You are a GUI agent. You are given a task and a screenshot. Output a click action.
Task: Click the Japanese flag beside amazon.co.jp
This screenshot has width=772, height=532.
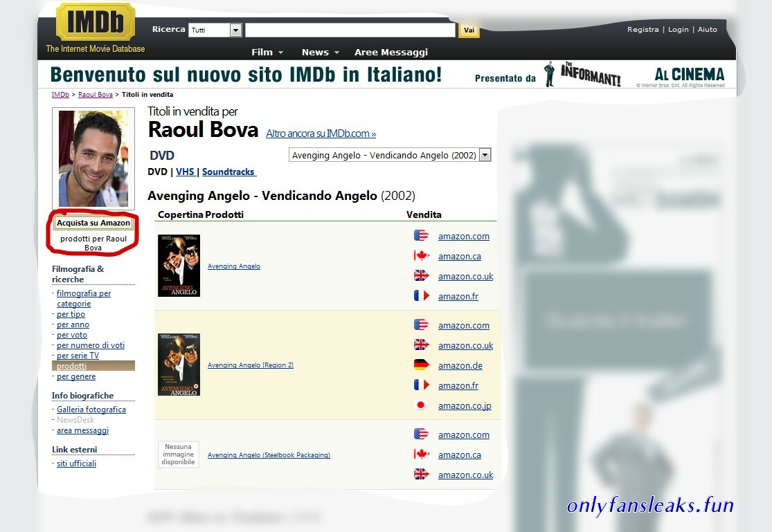(x=421, y=405)
